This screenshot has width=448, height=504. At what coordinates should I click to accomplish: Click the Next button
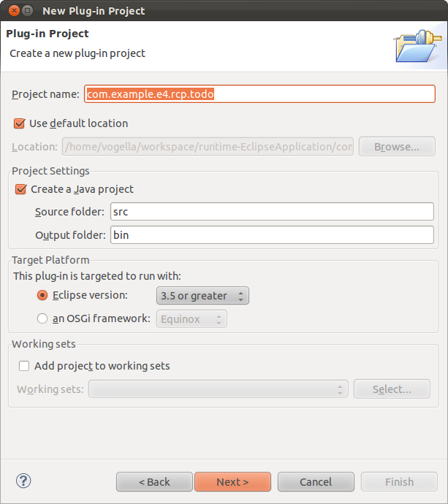(232, 482)
